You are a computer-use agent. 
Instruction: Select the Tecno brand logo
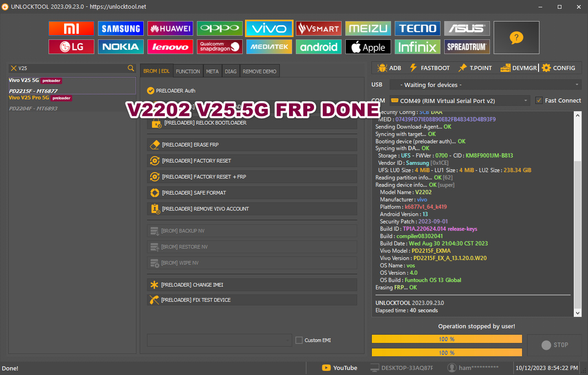[x=418, y=28]
